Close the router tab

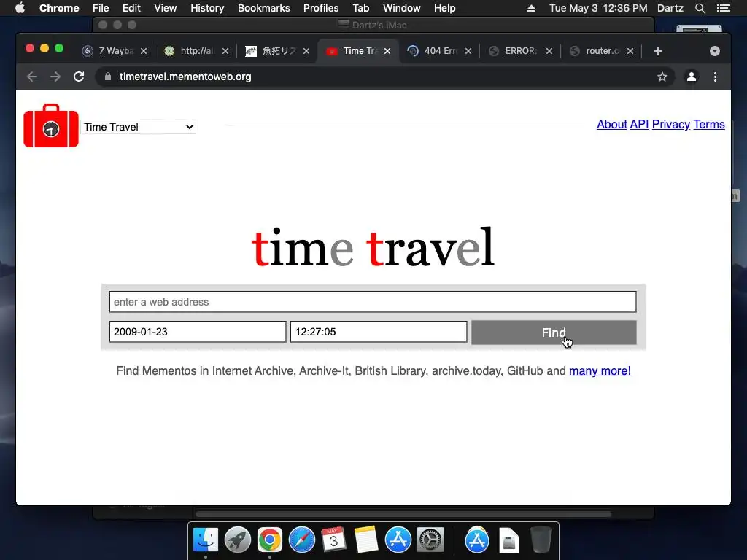coord(630,51)
